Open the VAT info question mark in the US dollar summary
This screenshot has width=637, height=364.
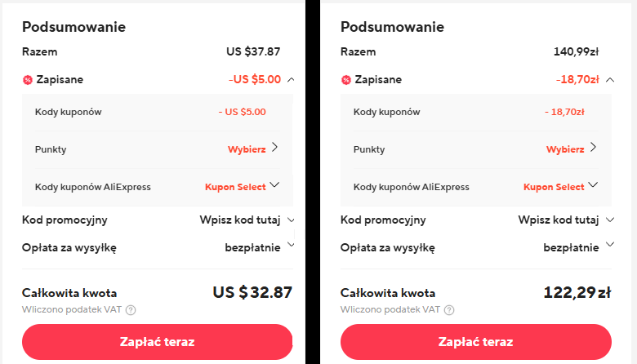[131, 310]
